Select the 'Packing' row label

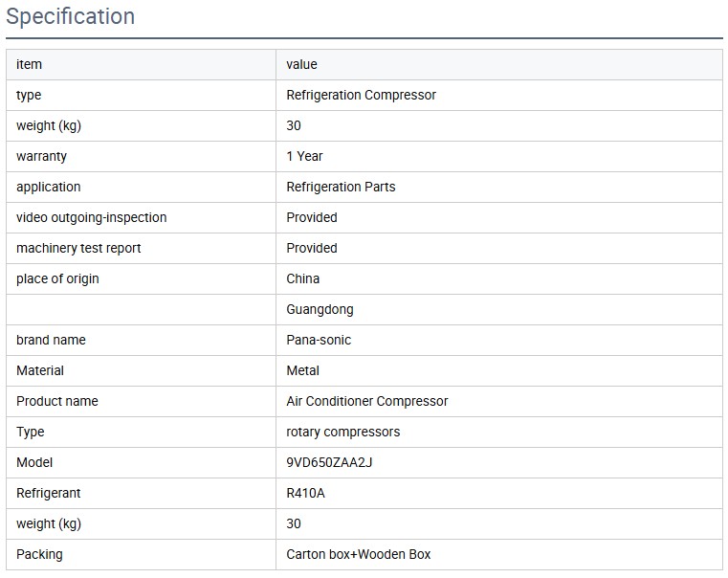[39, 554]
